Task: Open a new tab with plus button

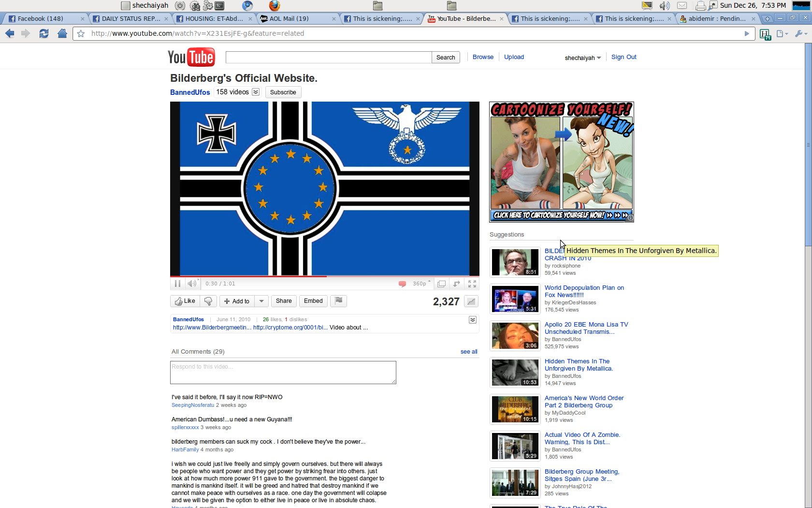Action: tap(767, 18)
